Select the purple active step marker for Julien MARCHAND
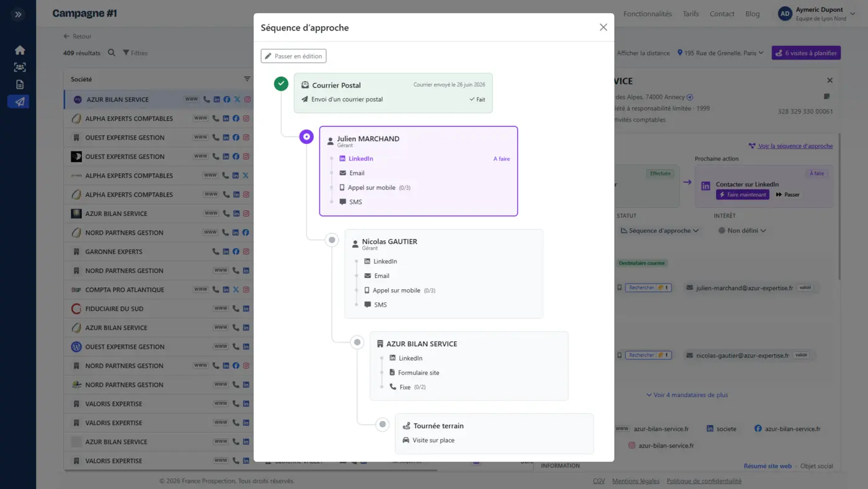The height and width of the screenshot is (489, 868). point(306,137)
